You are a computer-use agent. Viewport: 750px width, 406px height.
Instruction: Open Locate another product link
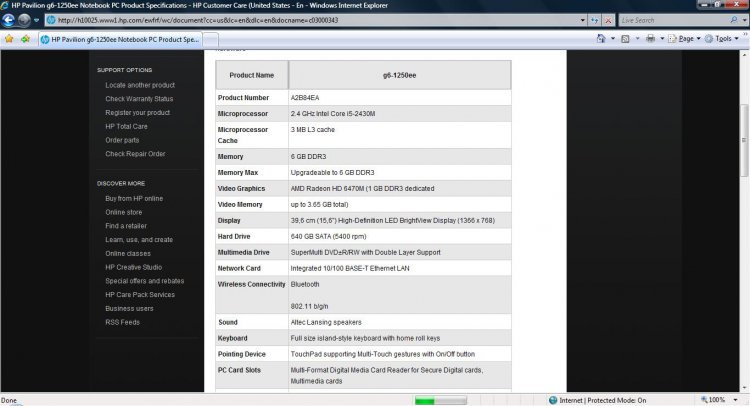pyautogui.click(x=140, y=85)
